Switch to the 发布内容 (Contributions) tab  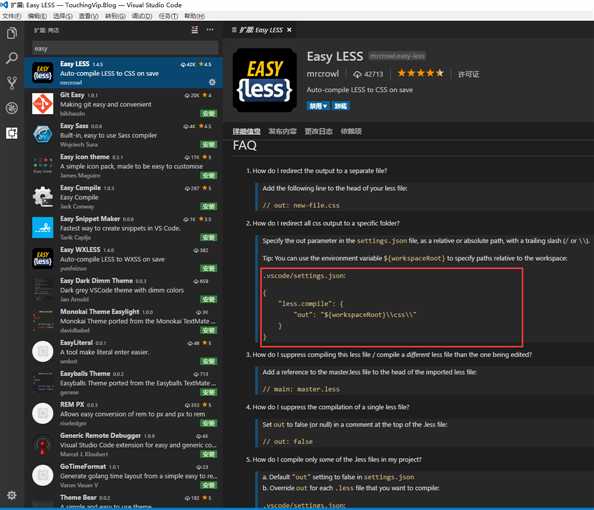282,131
